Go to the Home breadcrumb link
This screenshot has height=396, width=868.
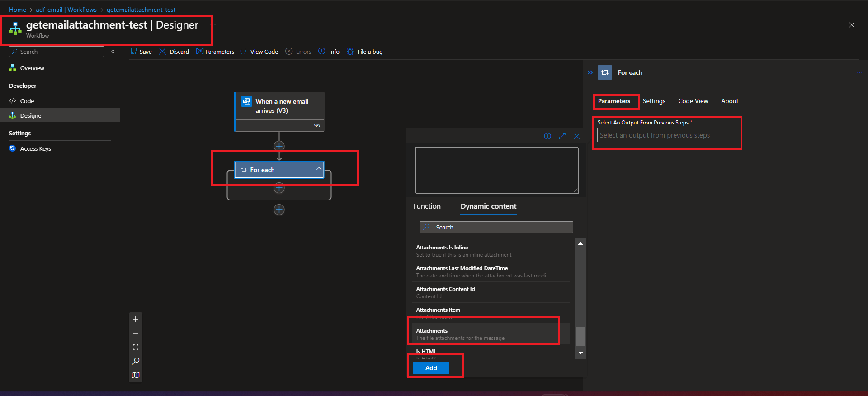(x=18, y=10)
